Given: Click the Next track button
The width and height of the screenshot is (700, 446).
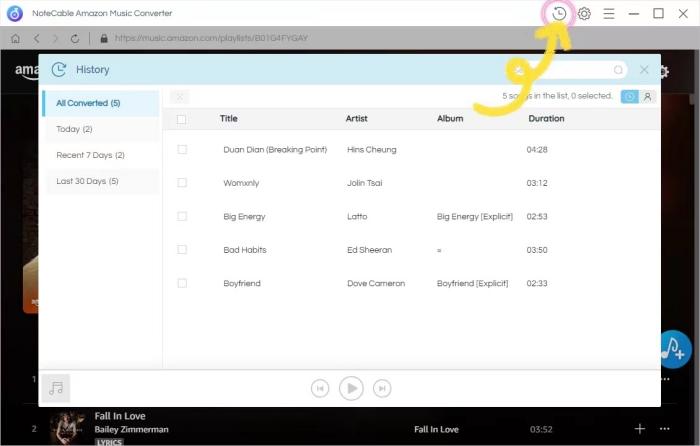Looking at the screenshot, I should click(x=382, y=388).
